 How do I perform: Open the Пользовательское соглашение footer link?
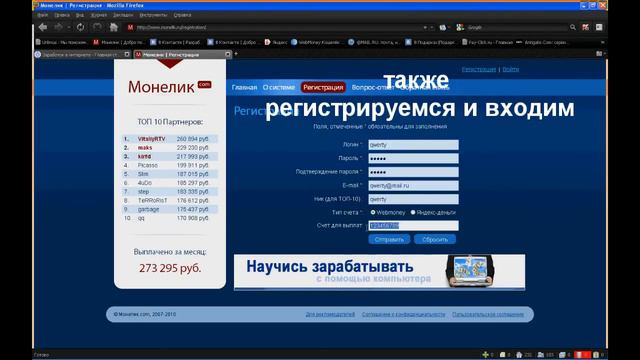(488, 314)
